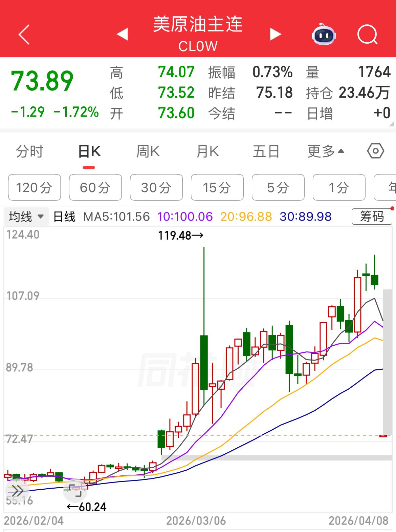Tap the 107.09 price axis label

(23, 296)
